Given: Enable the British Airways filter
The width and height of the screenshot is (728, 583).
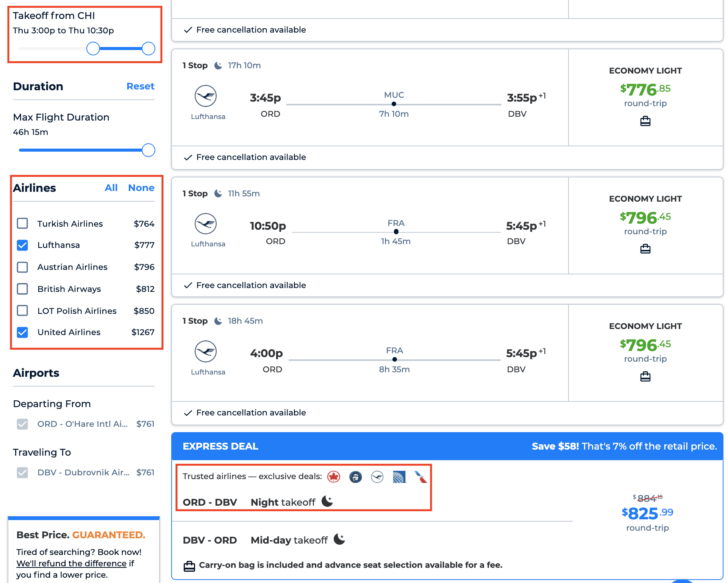Looking at the screenshot, I should (22, 289).
